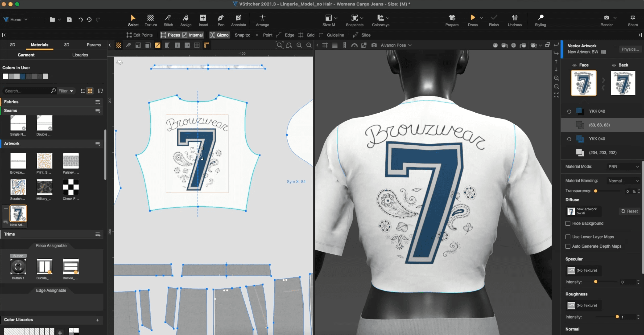Click the diffuse Reset button
This screenshot has width=644, height=335.
point(629,211)
